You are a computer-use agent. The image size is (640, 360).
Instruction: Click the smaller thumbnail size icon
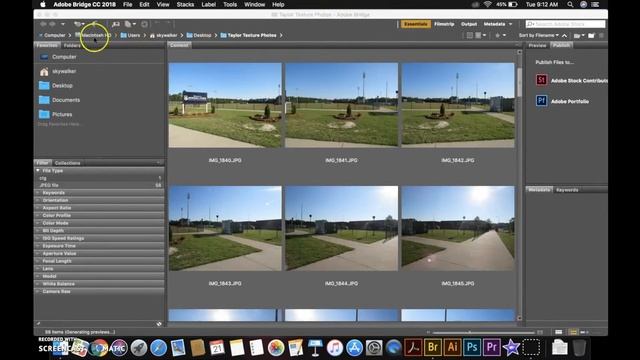tap(428, 332)
